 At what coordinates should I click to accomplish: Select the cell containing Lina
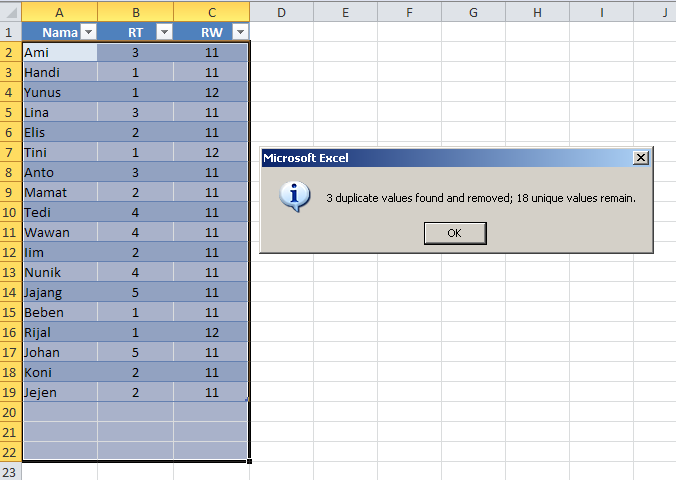tap(59, 112)
